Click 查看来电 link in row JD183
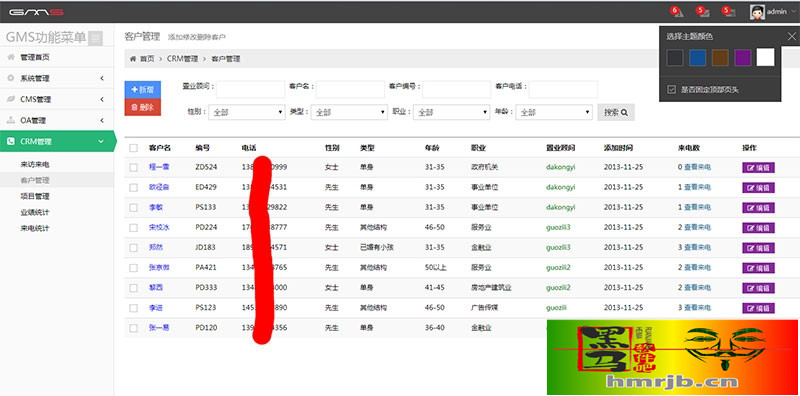The image size is (800, 396). (x=697, y=248)
